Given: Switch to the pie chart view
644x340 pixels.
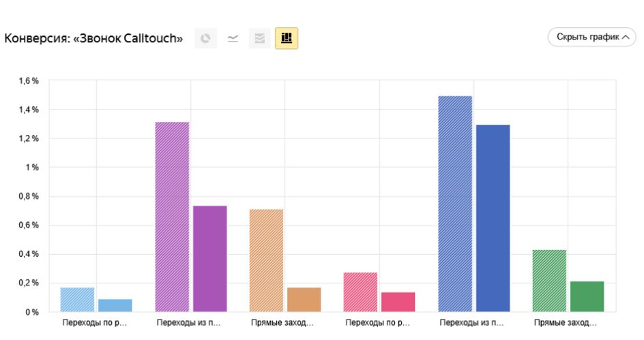Looking at the screenshot, I should [205, 39].
